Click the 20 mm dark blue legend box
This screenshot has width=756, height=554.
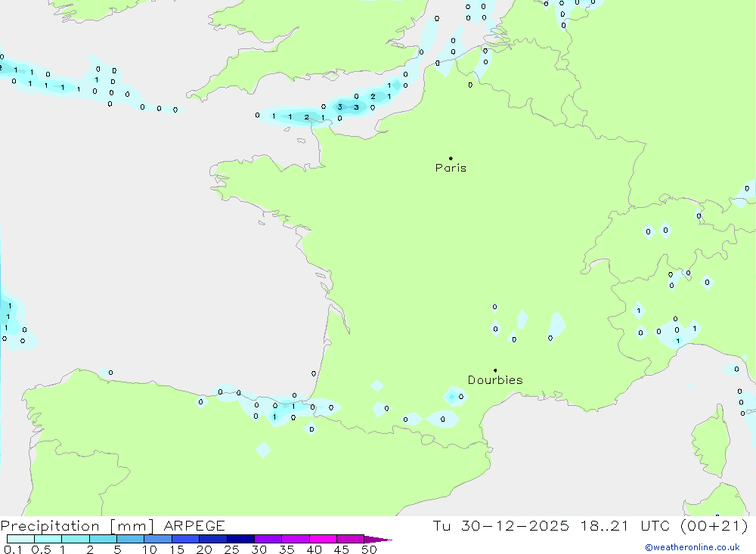[213, 539]
